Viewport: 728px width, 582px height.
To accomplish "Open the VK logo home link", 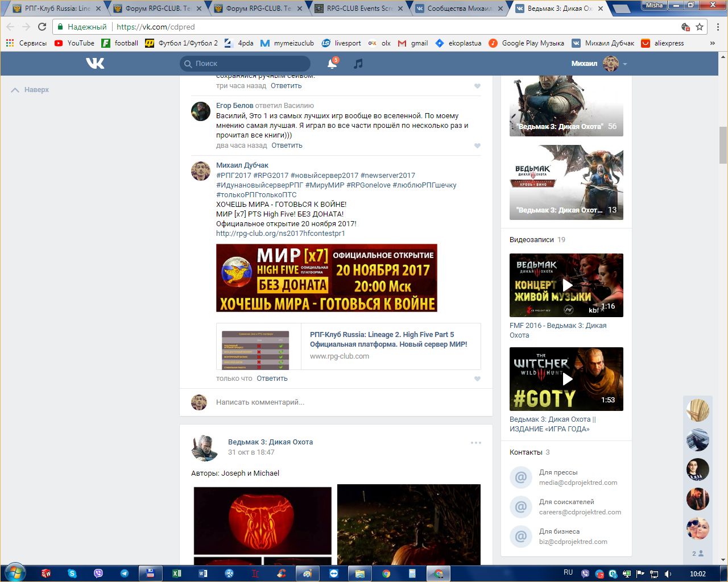I will [95, 64].
